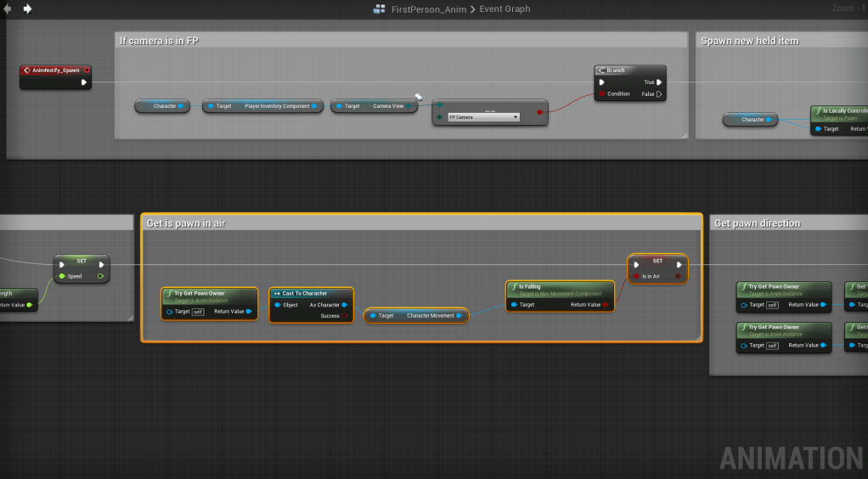Click the red delegate pin on AnimNotify_Spawn
Viewport: 868px width, 479px height.
tap(87, 70)
